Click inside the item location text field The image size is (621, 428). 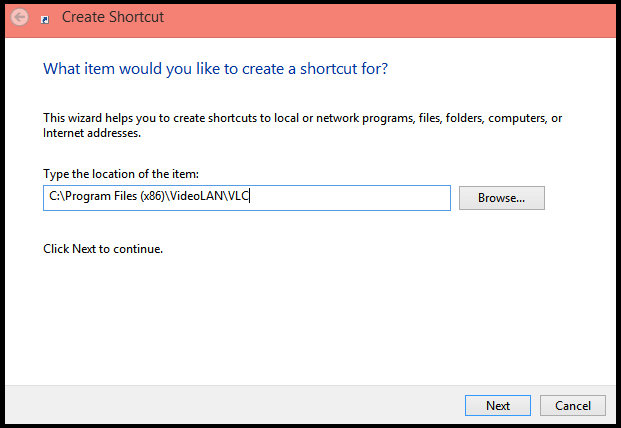pyautogui.click(x=247, y=198)
